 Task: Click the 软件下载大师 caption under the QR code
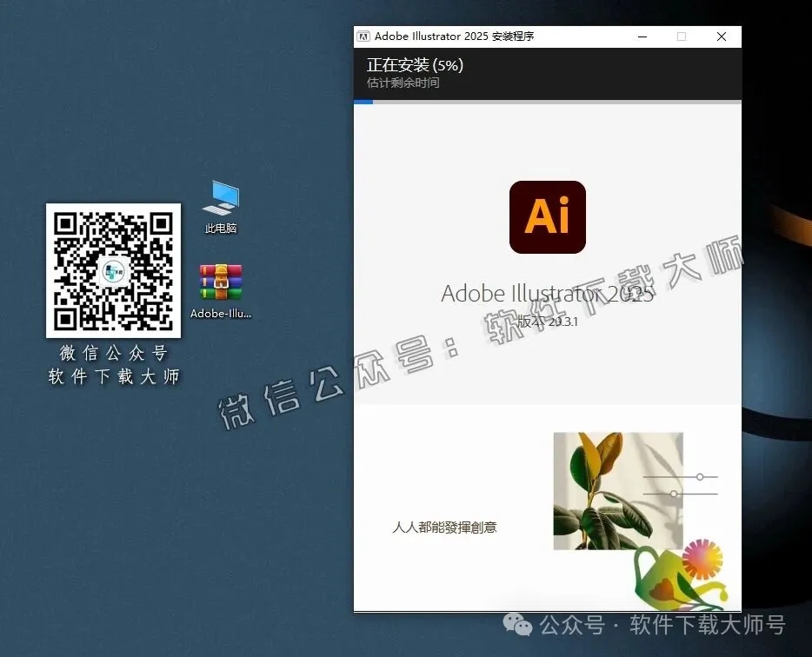coord(113,377)
